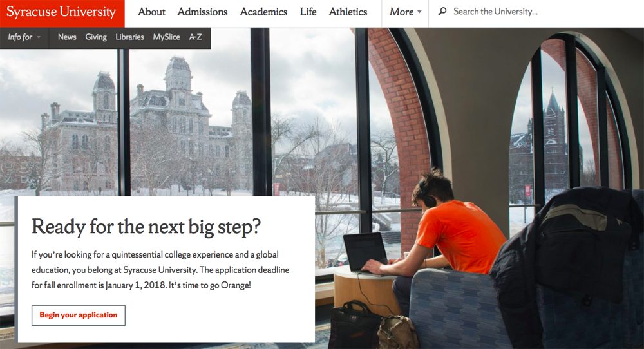Click the A-Z index link

(196, 37)
